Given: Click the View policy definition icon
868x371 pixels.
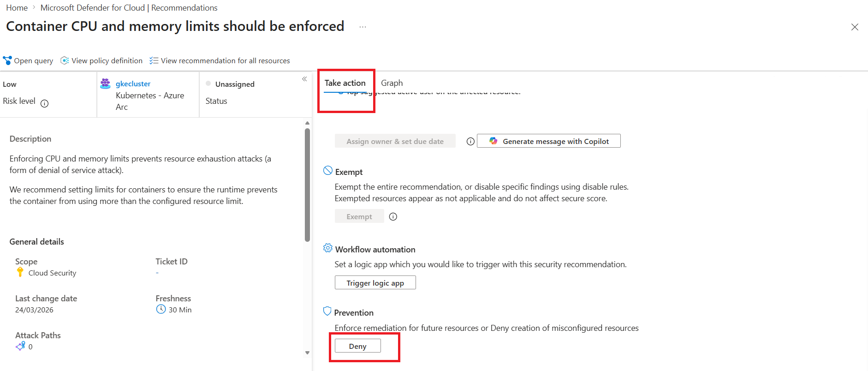Looking at the screenshot, I should click(x=65, y=60).
